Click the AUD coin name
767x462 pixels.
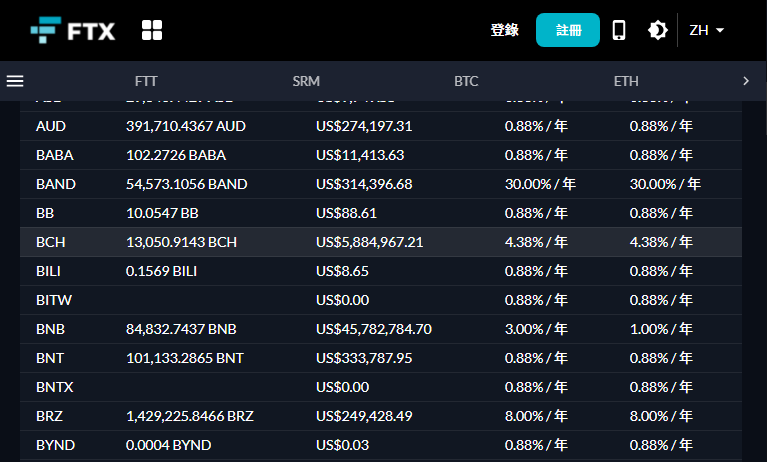(x=51, y=126)
